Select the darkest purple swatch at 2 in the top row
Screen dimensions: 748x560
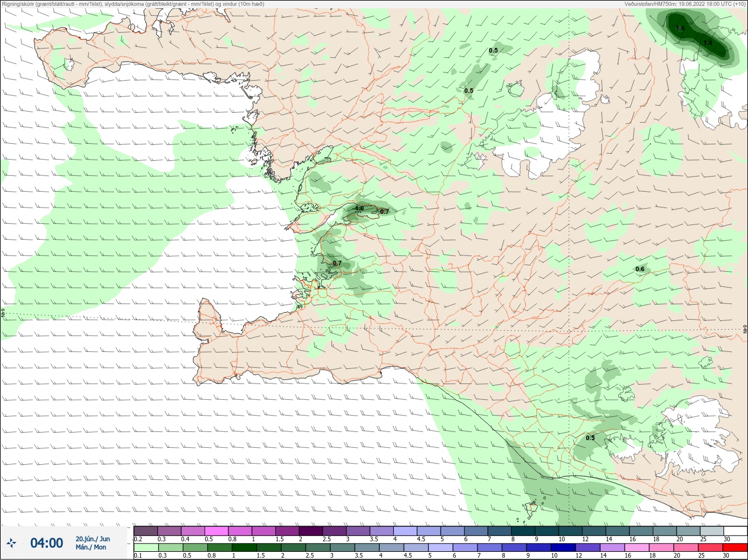(311, 531)
